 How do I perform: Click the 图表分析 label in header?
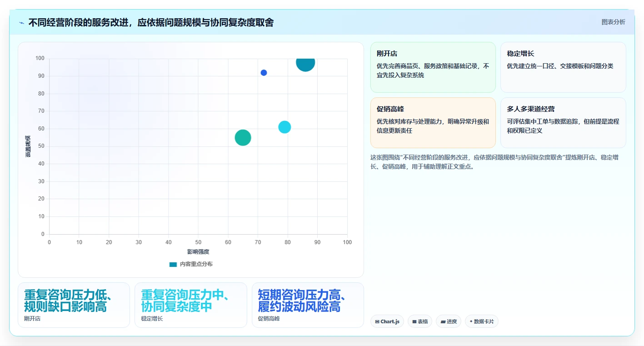613,22
